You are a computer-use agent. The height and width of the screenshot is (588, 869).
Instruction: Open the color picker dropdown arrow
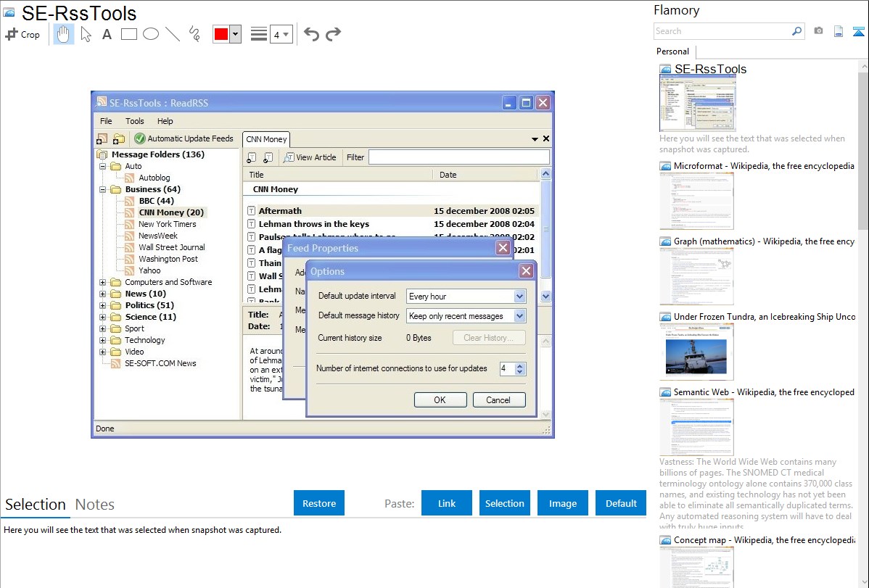pos(235,34)
